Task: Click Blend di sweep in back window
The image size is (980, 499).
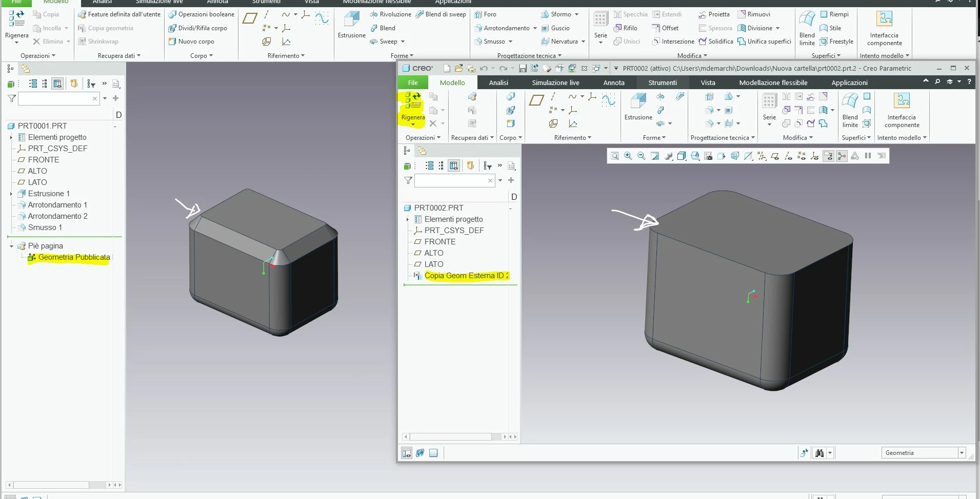Action: tap(441, 14)
